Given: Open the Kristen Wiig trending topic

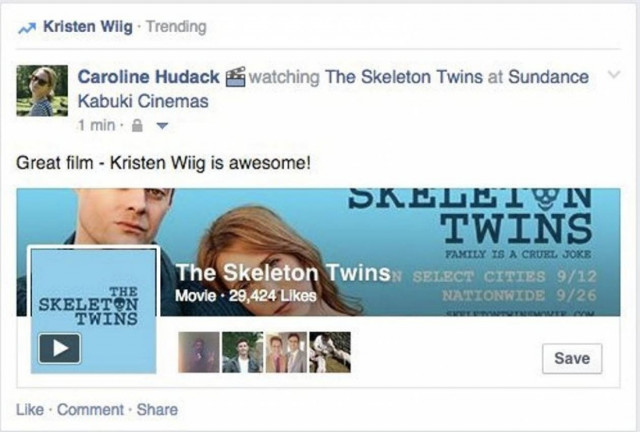Looking at the screenshot, I should [x=88, y=27].
